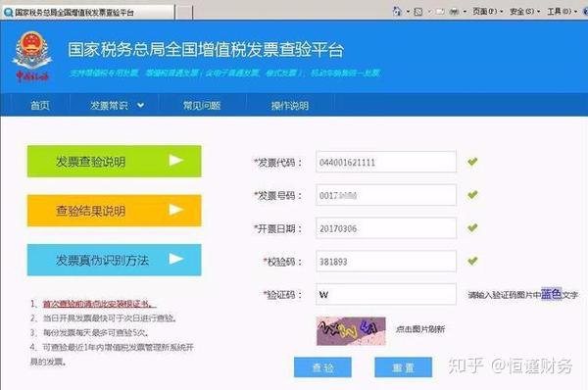
Task: Click note 当日开具发票最快可于次日进行查验
Action: point(109,318)
